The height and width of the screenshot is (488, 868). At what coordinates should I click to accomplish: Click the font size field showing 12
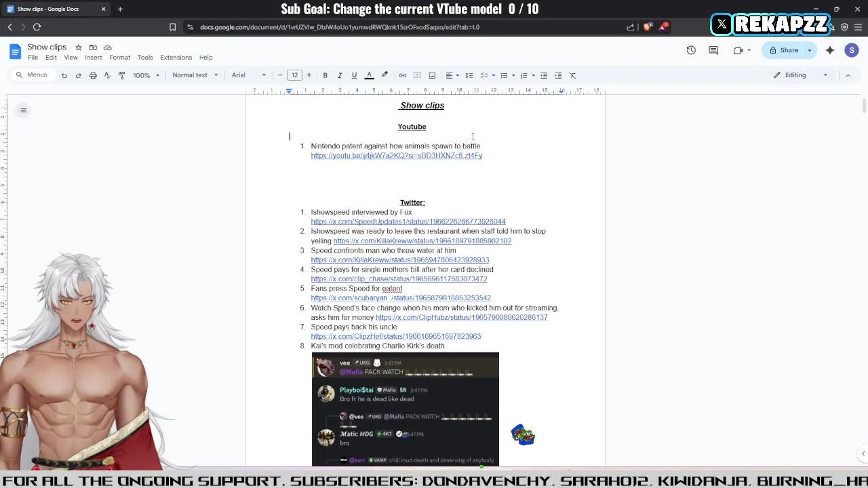pos(294,75)
